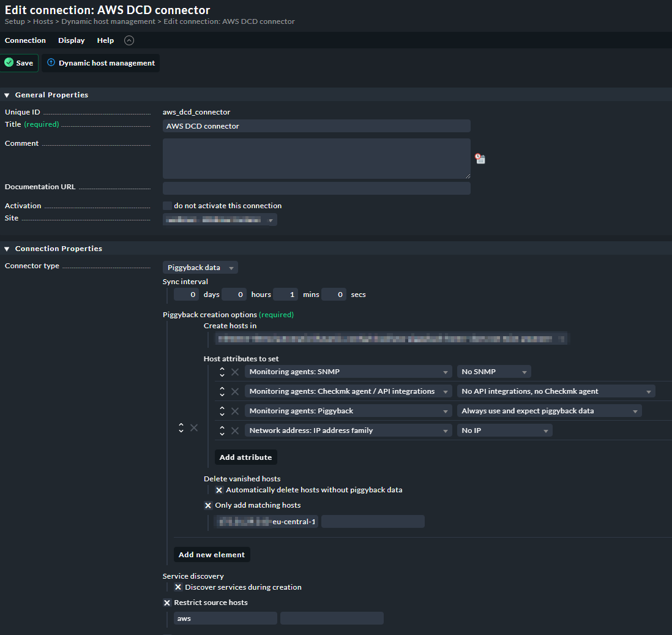The width and height of the screenshot is (672, 635).
Task: Click the icon beside the Comment box
Action: coord(480,159)
